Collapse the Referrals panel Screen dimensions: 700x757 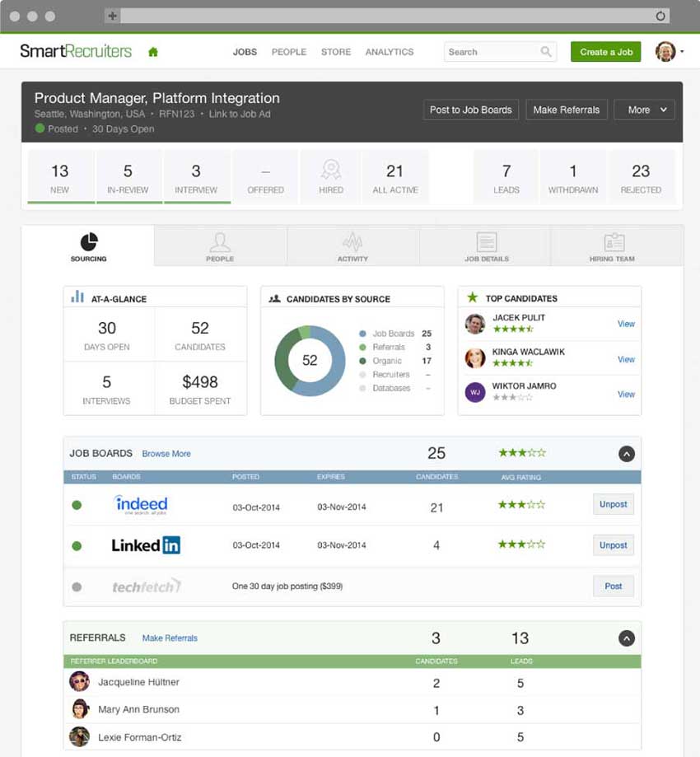[x=627, y=638]
